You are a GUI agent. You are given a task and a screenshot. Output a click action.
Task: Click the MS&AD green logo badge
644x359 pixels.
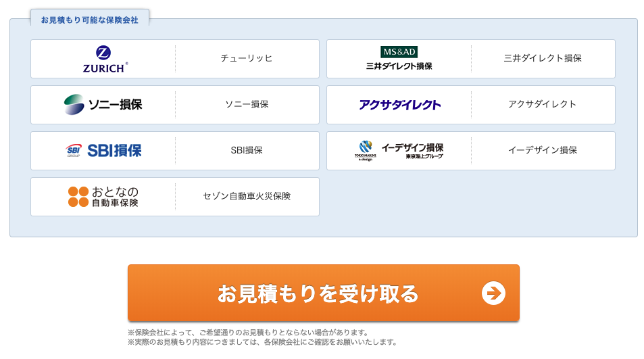pyautogui.click(x=399, y=52)
